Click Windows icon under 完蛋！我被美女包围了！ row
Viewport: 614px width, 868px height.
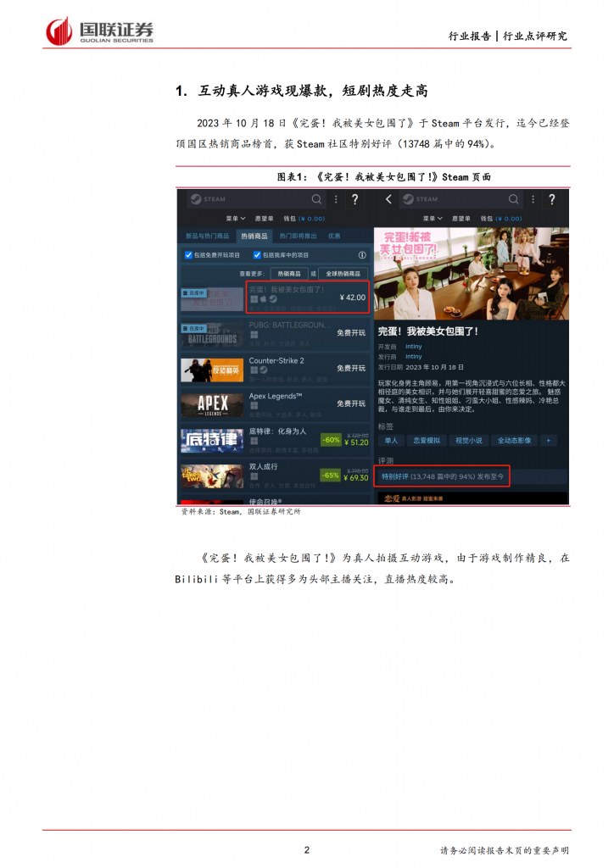(254, 299)
